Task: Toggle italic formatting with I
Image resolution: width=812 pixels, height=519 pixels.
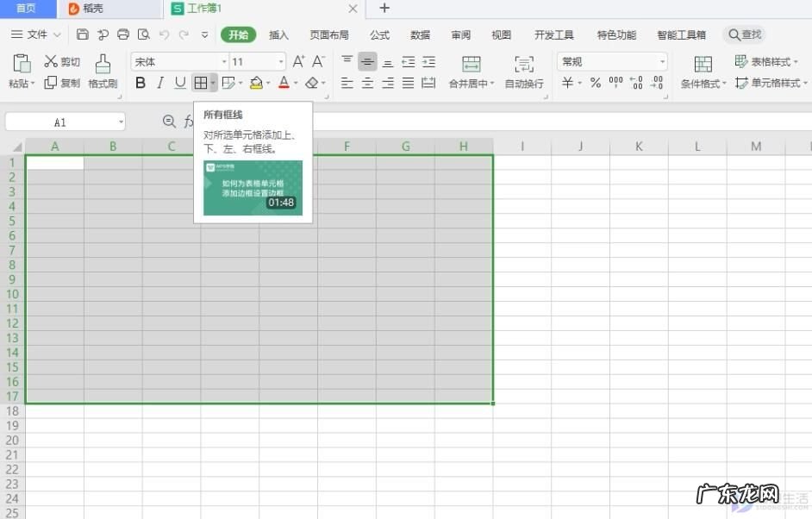Action: click(x=161, y=83)
